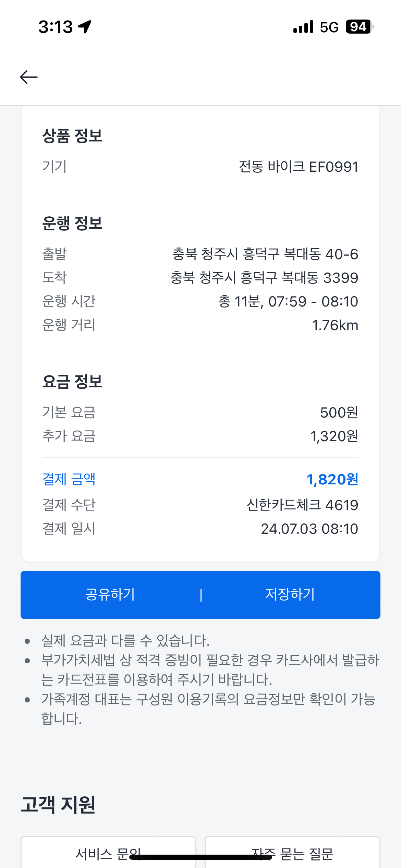Tap payment method 신한카드체크 4619
The image size is (401, 868).
click(x=302, y=505)
